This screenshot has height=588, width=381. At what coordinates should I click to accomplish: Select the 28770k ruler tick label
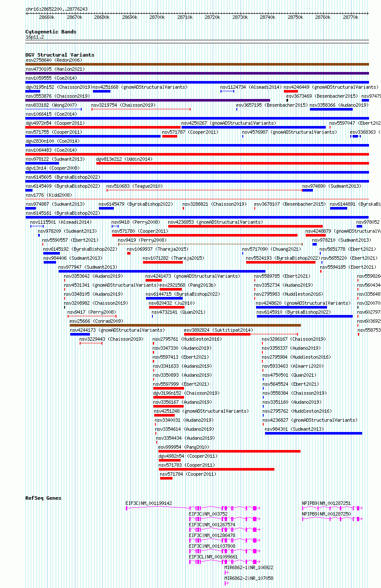351,17
